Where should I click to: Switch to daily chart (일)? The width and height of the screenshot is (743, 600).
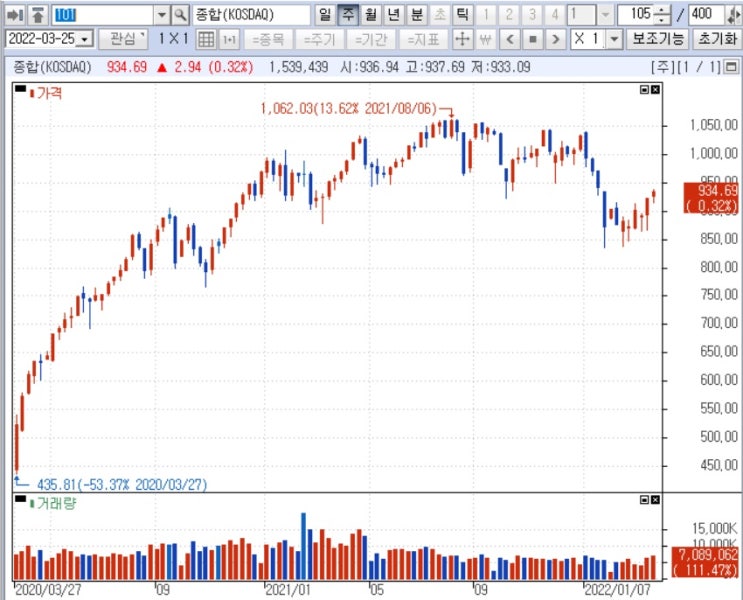(x=325, y=15)
